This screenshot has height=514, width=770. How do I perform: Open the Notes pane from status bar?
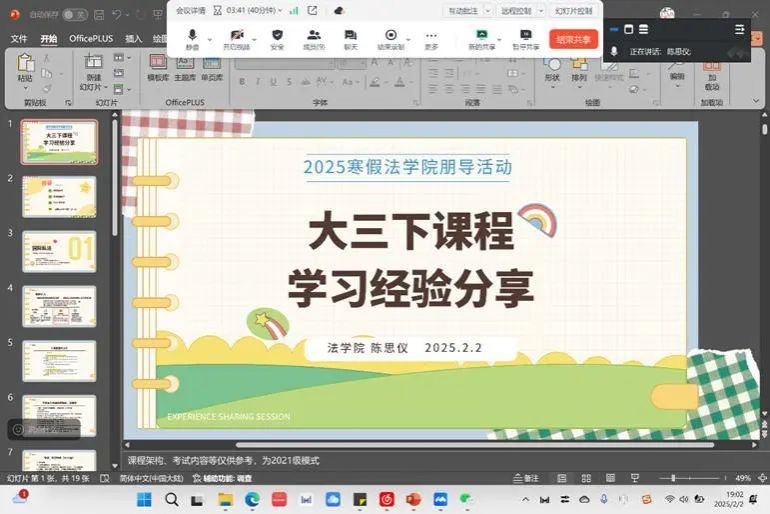click(x=527, y=479)
